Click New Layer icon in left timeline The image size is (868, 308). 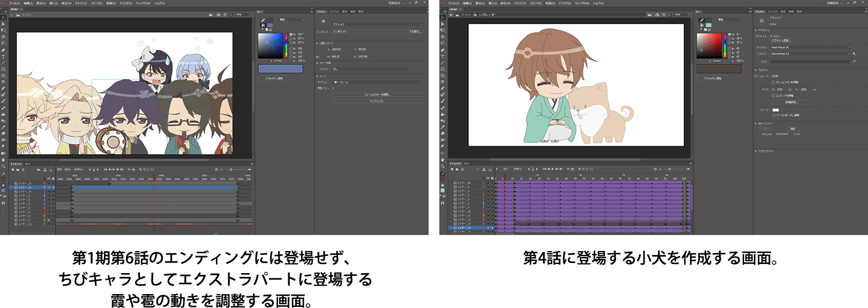click(x=13, y=170)
